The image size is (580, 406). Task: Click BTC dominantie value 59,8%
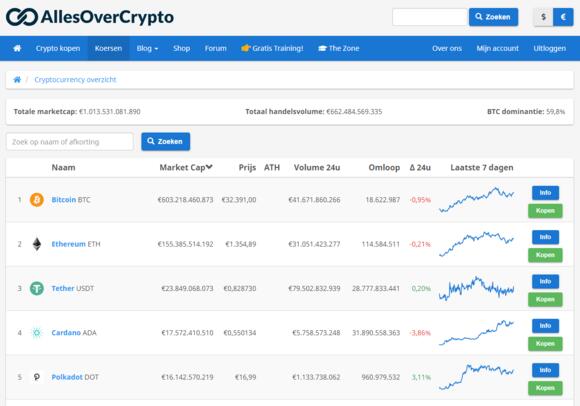(x=556, y=112)
